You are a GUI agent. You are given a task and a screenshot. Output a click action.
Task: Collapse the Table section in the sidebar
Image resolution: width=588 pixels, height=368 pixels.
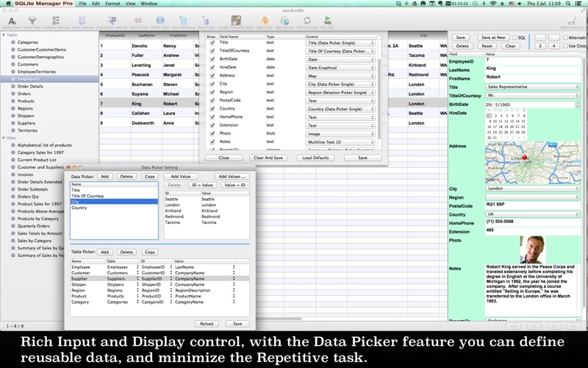4,35
